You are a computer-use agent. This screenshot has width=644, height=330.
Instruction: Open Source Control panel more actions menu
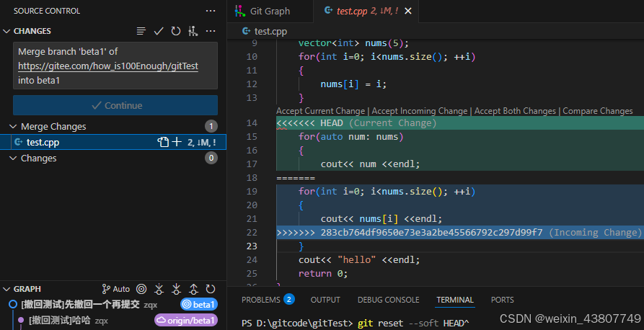click(x=211, y=11)
